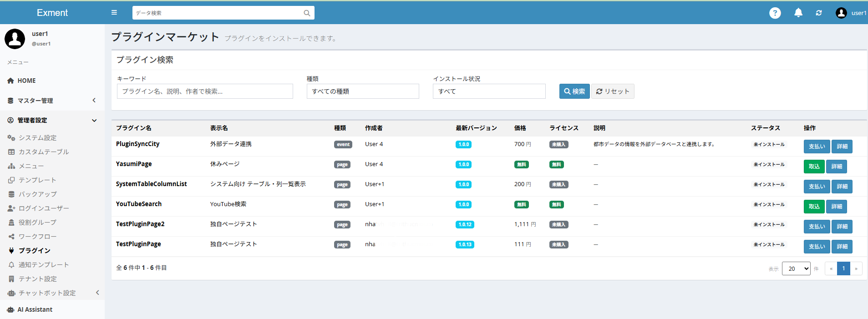Open the user1 avatar menu in header
Screen dimensions: 868x319
(x=851, y=13)
